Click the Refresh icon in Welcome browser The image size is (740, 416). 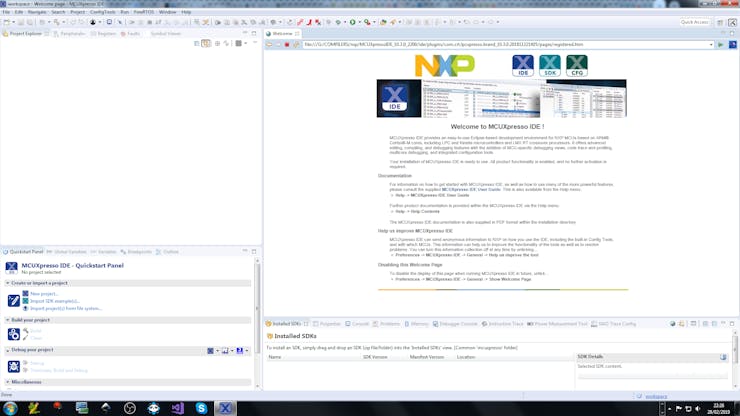coord(296,45)
